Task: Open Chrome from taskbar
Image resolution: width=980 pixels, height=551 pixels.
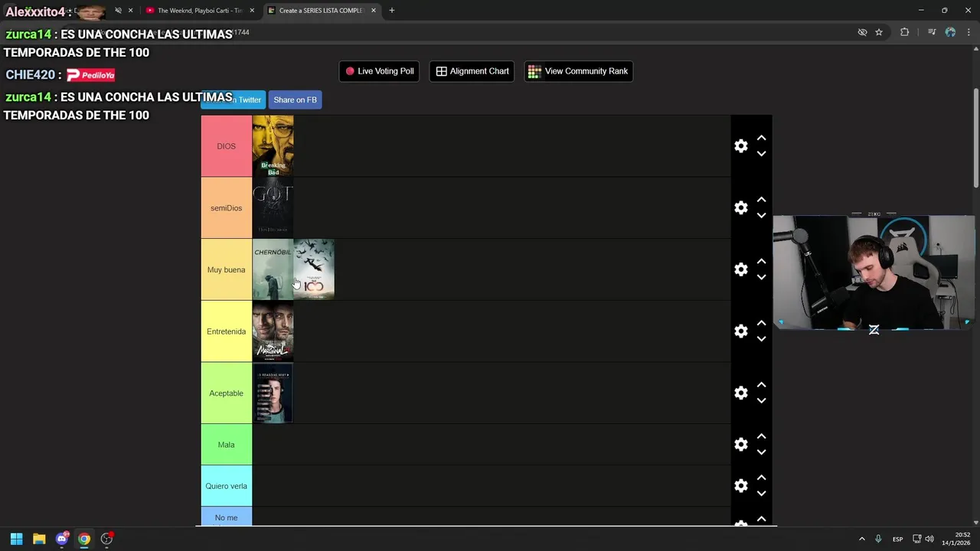Action: pyautogui.click(x=84, y=539)
